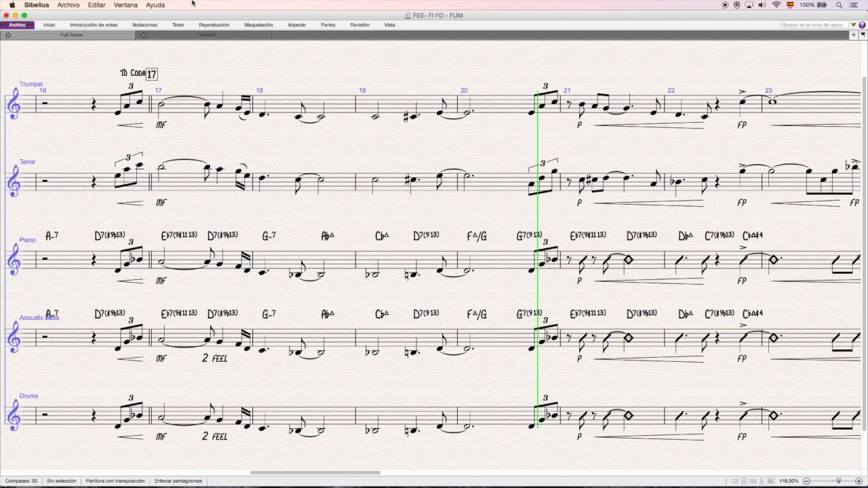Screen dimensions: 868x488
Task: Click the zoom in plus button
Action: click(859, 481)
